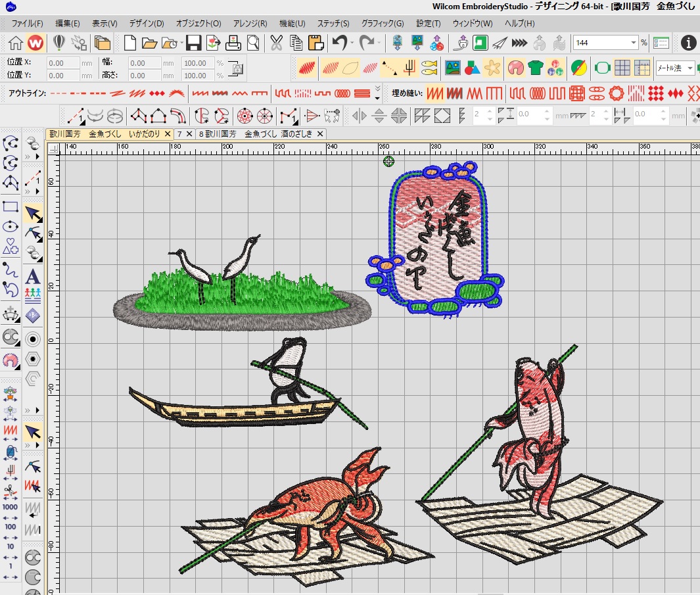Click the 位置 X value field
The image size is (700, 595).
click(63, 63)
